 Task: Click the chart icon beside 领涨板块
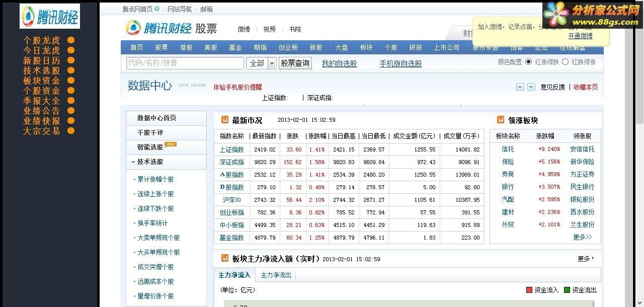coord(501,120)
